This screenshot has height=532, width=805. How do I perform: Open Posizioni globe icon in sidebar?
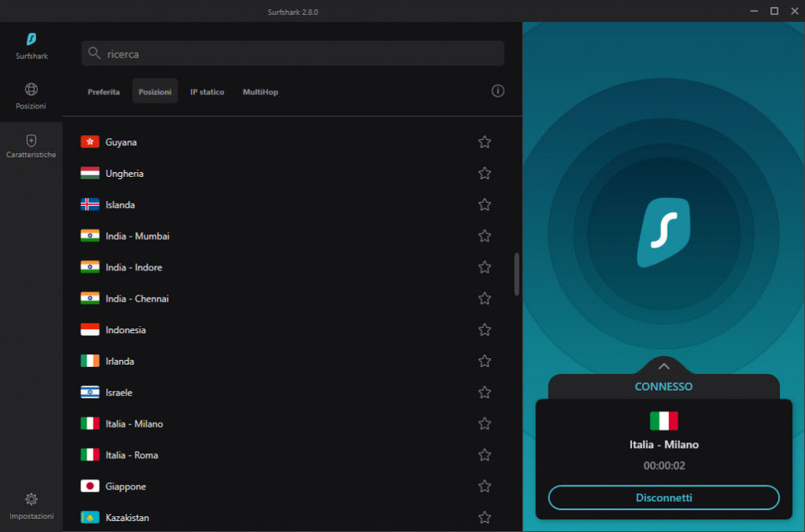point(31,90)
